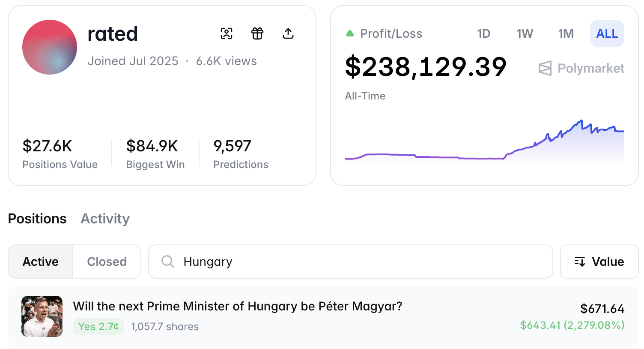The width and height of the screenshot is (644, 349).
Task: Show Active positions
Action: coord(41,262)
